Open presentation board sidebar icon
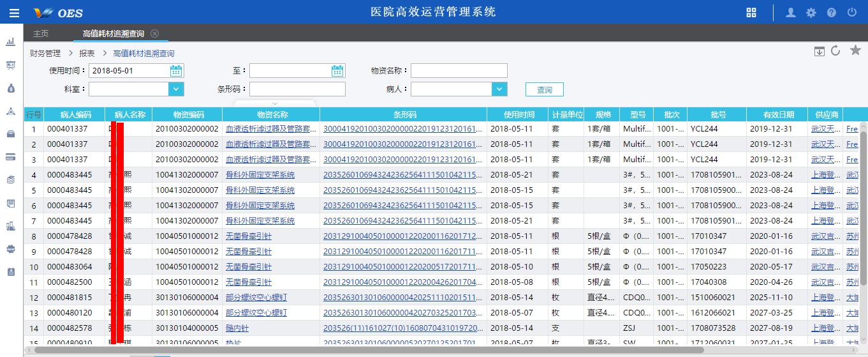Screen dimensions: 868x357 pyautogui.click(x=10, y=65)
